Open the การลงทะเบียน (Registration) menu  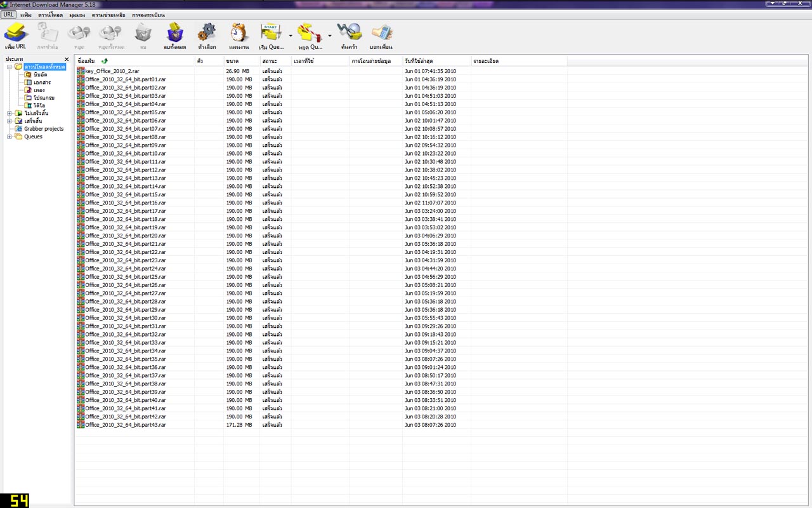click(148, 15)
